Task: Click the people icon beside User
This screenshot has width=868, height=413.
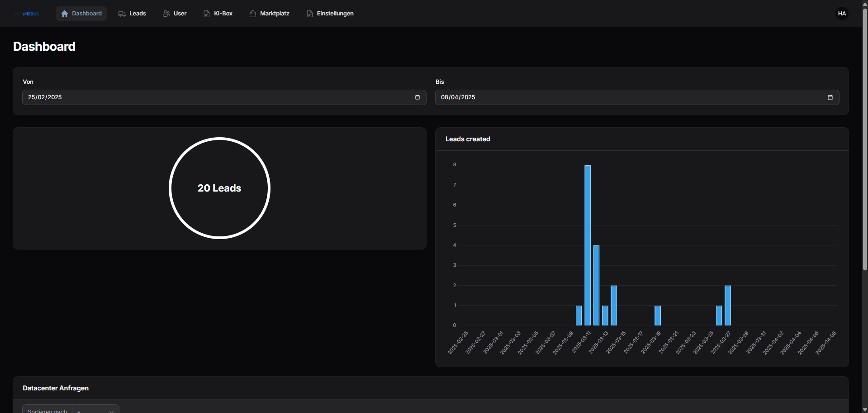Action: click(x=166, y=14)
